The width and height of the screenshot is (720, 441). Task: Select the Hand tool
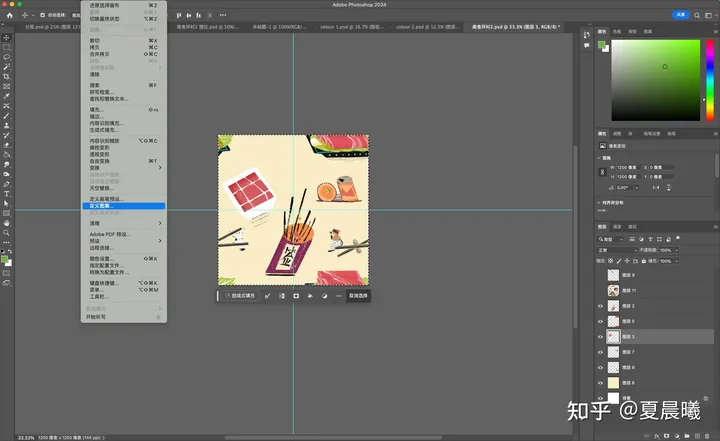pos(6,223)
